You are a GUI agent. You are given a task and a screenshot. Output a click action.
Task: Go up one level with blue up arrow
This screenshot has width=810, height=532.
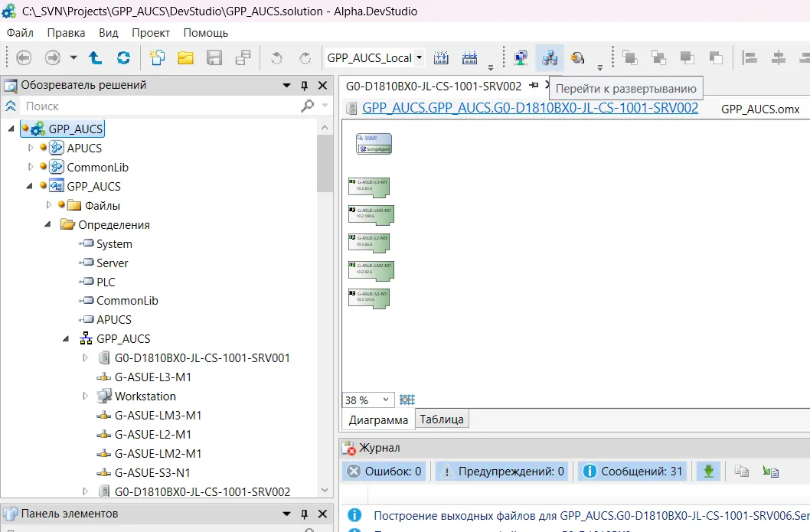coord(95,58)
